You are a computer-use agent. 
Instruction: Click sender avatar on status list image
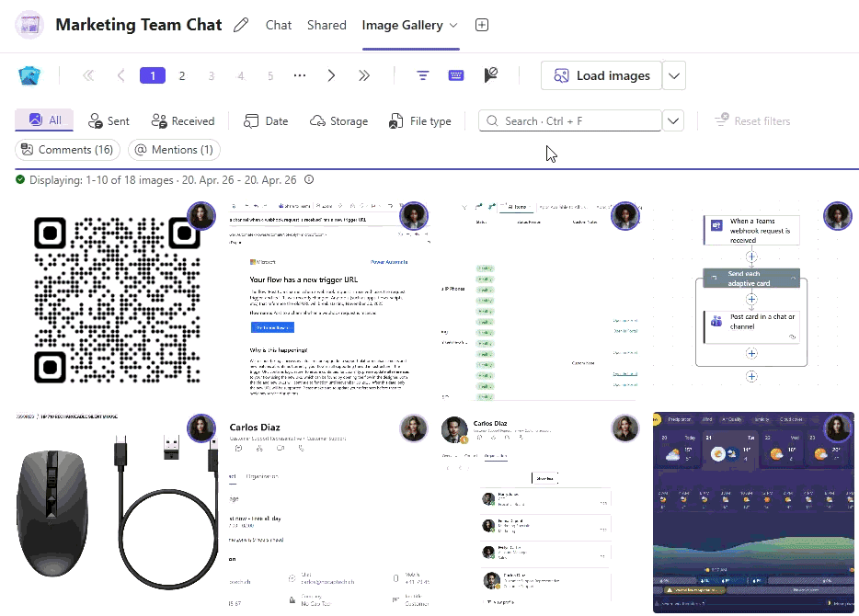point(625,216)
